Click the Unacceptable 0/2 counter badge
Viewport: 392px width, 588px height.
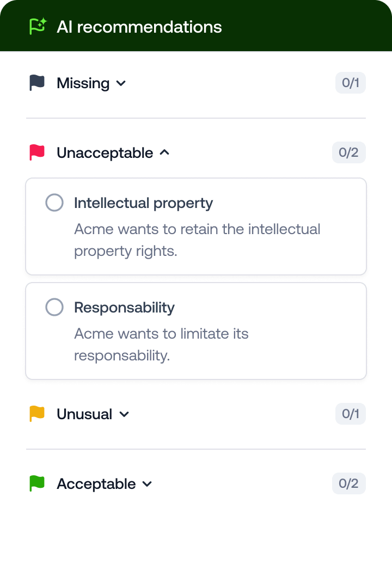[348, 153]
